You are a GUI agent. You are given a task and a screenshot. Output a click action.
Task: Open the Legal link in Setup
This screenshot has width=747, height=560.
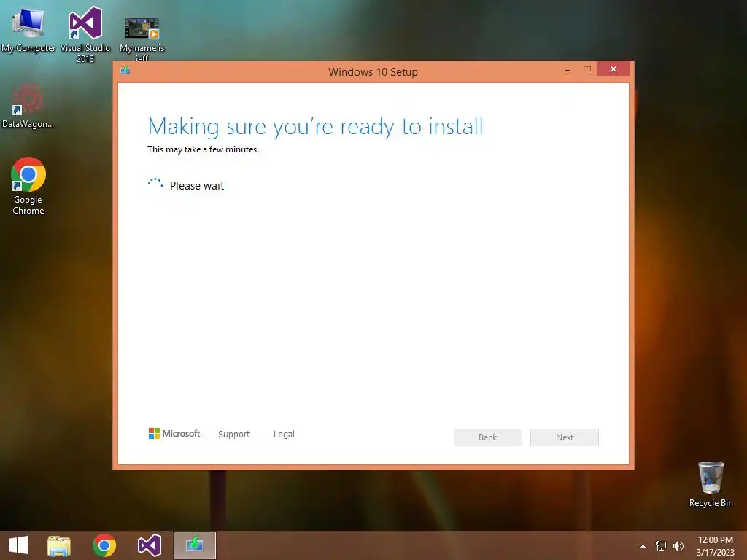coord(284,435)
